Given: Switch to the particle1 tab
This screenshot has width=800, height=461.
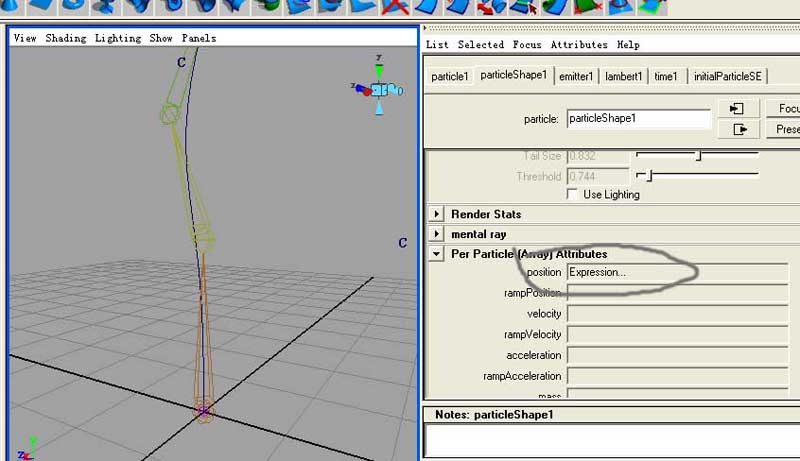Looking at the screenshot, I should tap(449, 76).
